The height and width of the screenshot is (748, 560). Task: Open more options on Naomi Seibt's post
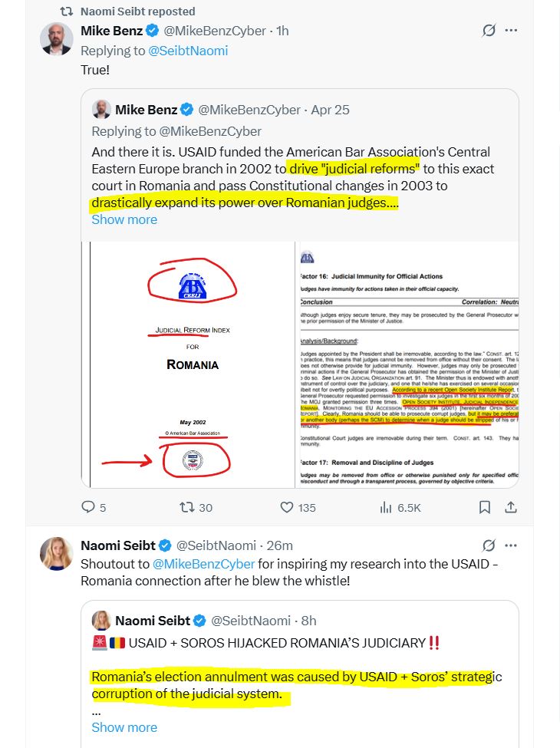tap(511, 545)
